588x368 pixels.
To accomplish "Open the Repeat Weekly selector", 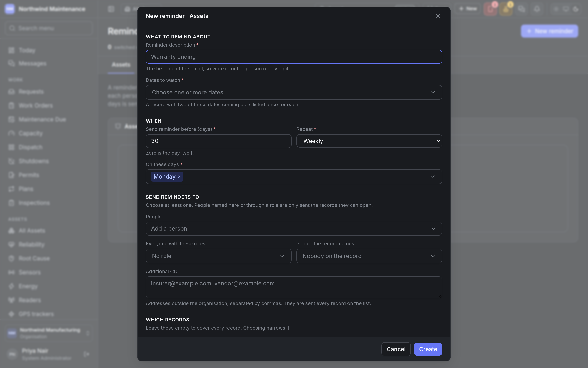I will pyautogui.click(x=369, y=141).
